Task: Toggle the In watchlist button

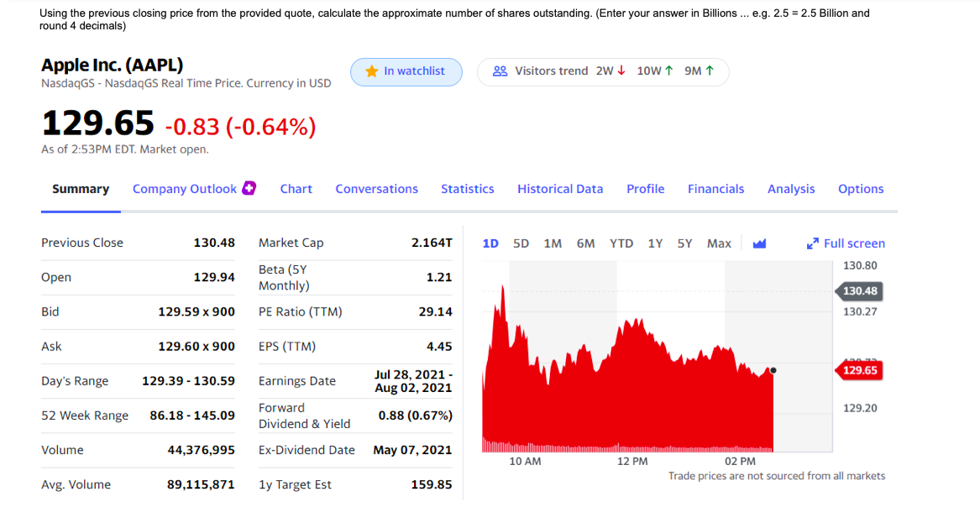Action: point(406,71)
